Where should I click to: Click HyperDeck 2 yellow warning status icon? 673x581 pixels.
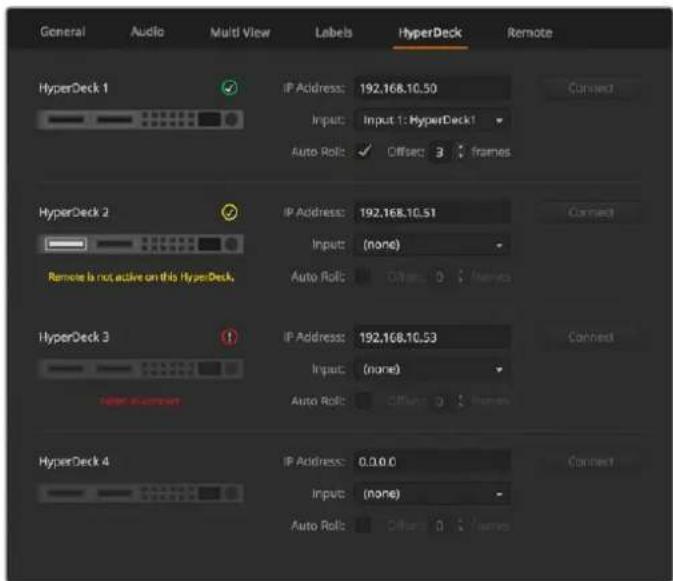tap(229, 212)
